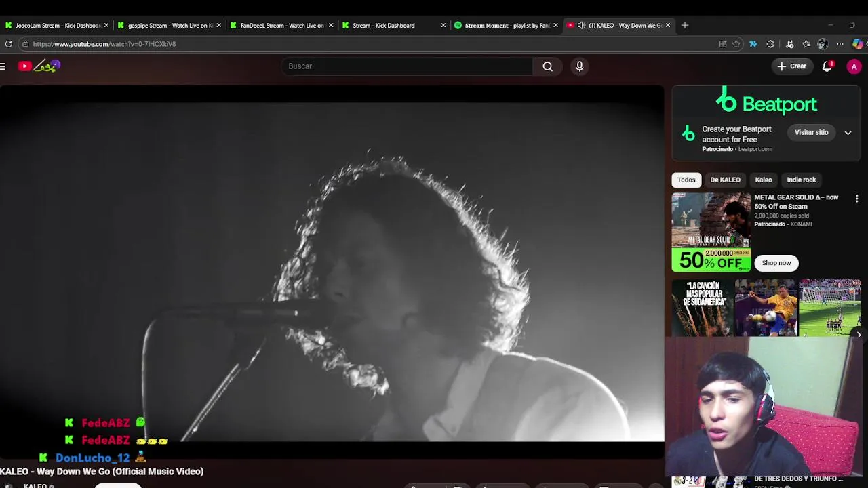Viewport: 868px width, 488px height.
Task: Open the YouTube hamburger guide menu
Action: pos(3,66)
